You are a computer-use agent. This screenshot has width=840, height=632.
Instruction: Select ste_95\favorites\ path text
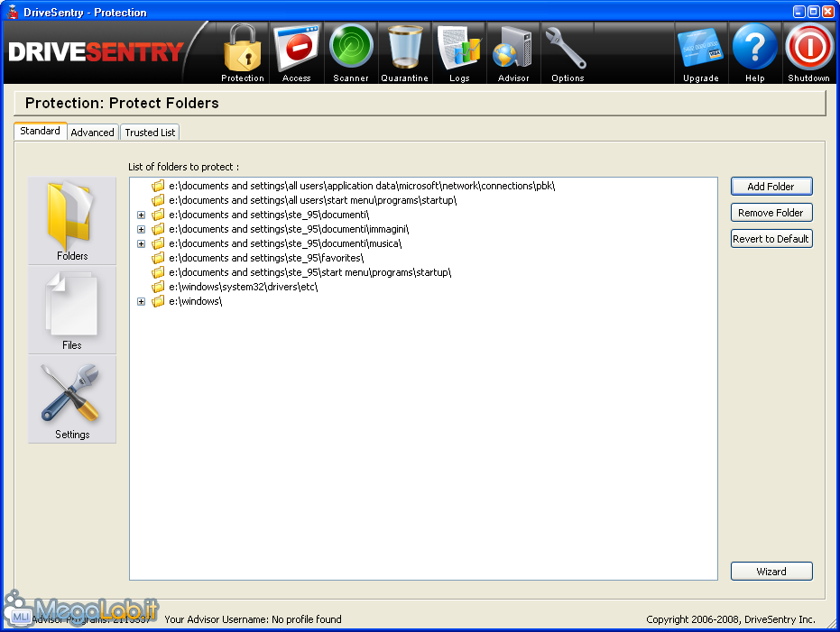click(266, 258)
